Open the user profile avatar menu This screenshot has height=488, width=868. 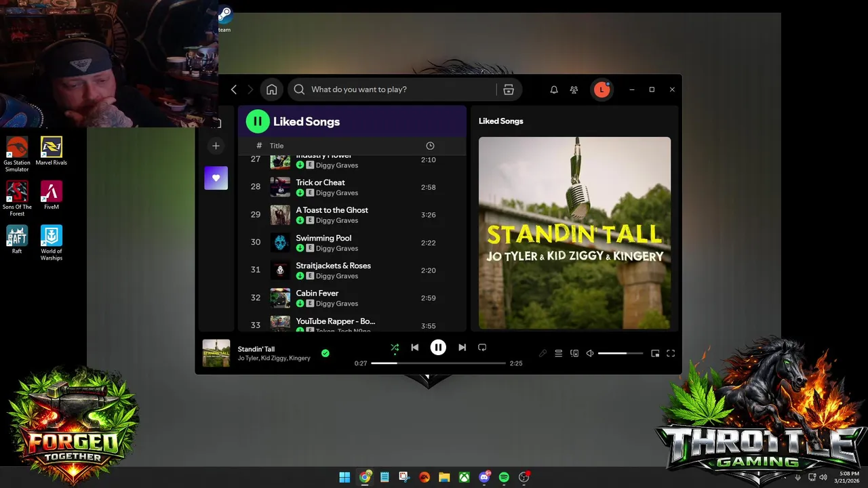pyautogui.click(x=601, y=89)
